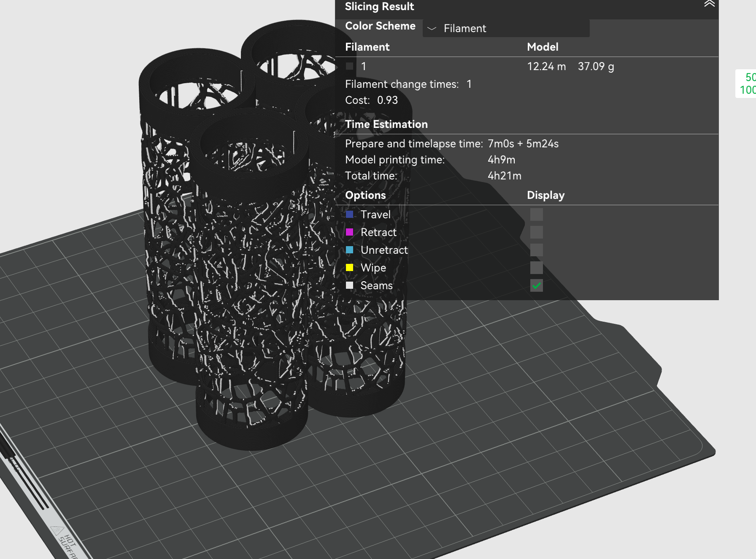Click the Display column heading
Viewport: 756px width, 559px height.
coord(545,195)
